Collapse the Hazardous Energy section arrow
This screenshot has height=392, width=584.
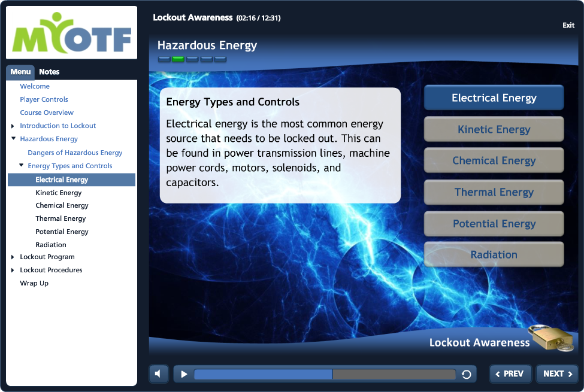coord(13,138)
